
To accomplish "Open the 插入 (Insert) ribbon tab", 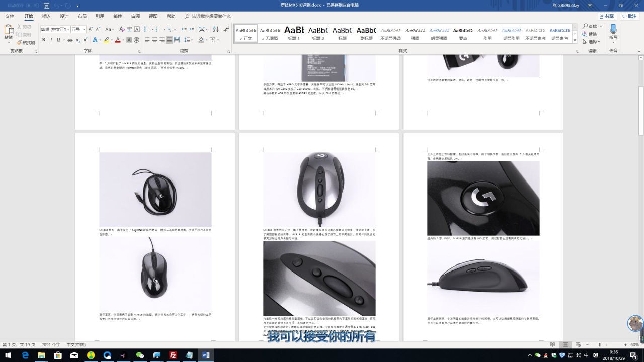I will click(x=46, y=16).
